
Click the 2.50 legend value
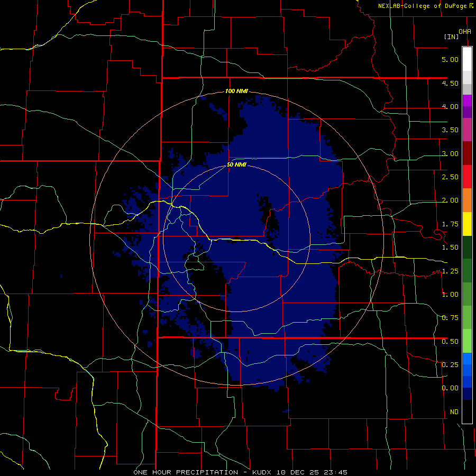coord(450,177)
